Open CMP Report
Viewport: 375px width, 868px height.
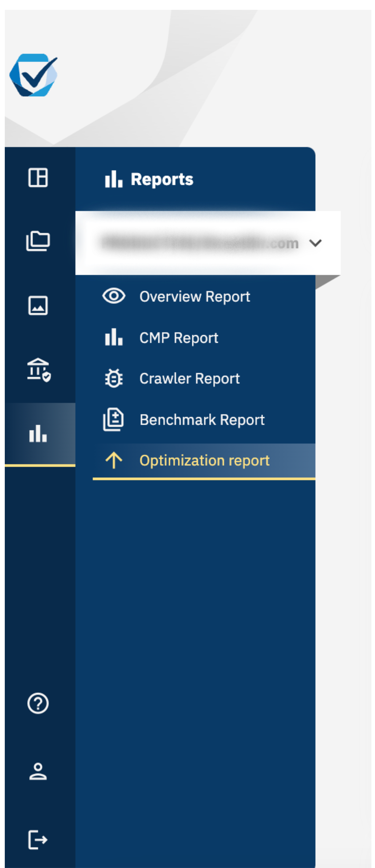179,338
